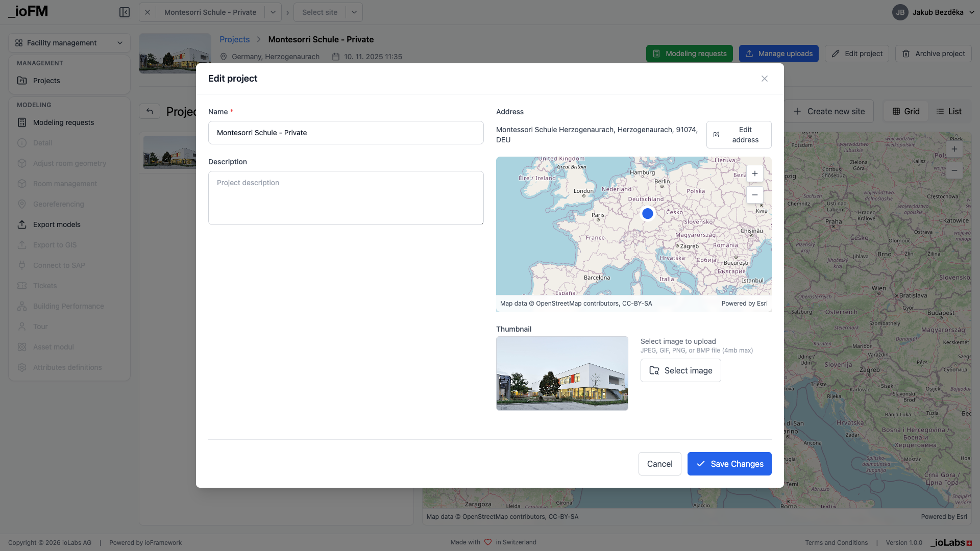Viewport: 980px width, 551px height.
Task: Open Projects in sidebar
Action: [46, 81]
